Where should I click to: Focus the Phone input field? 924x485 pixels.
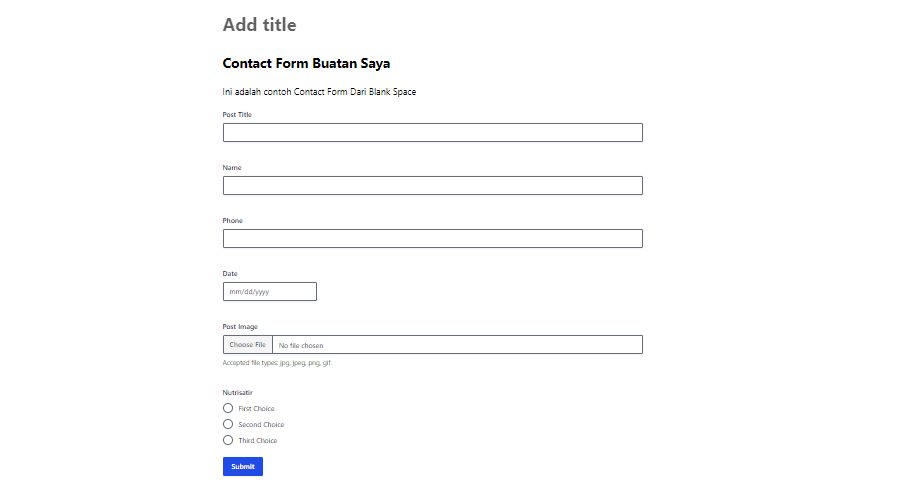[433, 239]
